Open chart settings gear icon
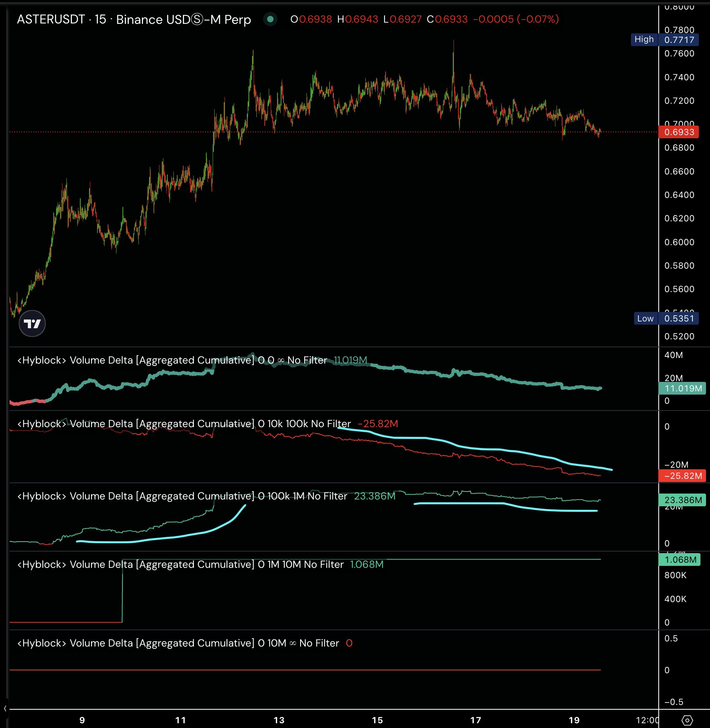 (687, 720)
